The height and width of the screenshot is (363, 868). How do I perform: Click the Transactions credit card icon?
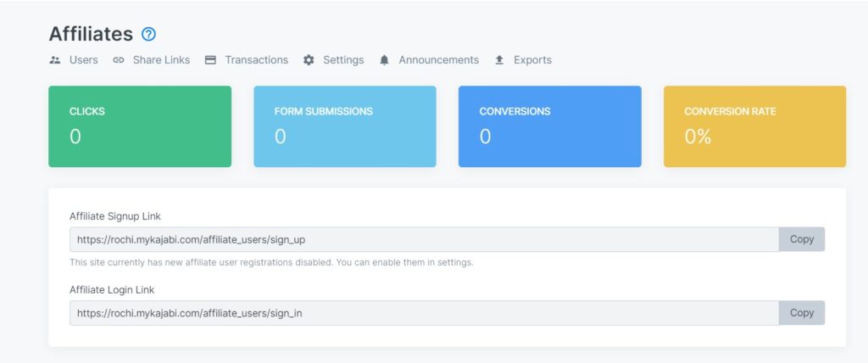[210, 60]
